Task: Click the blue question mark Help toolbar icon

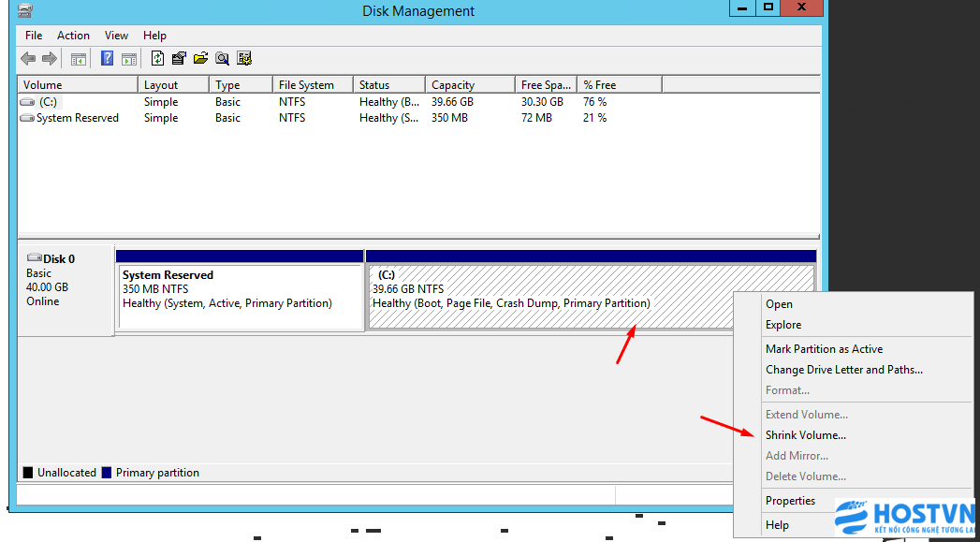Action: click(108, 59)
